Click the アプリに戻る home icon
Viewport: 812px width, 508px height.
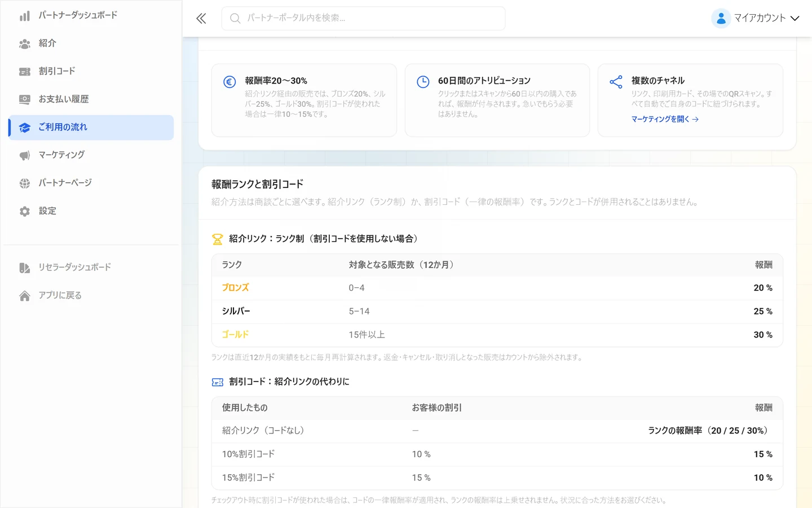point(24,296)
